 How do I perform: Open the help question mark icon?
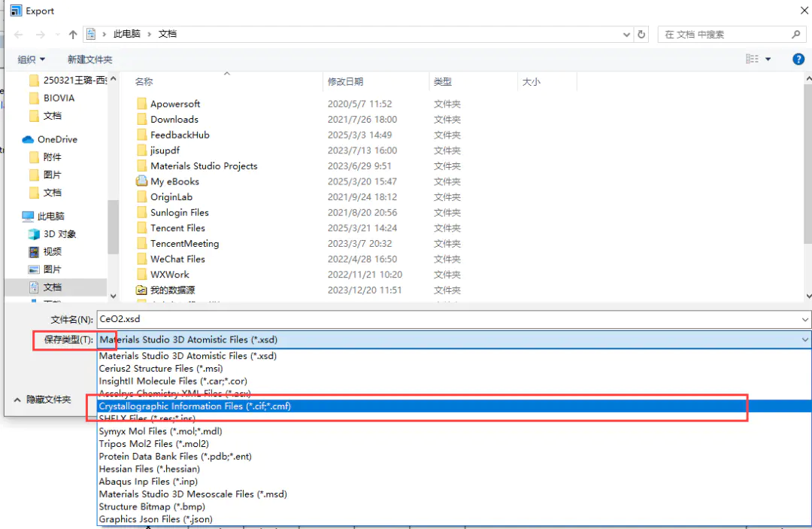tap(798, 59)
